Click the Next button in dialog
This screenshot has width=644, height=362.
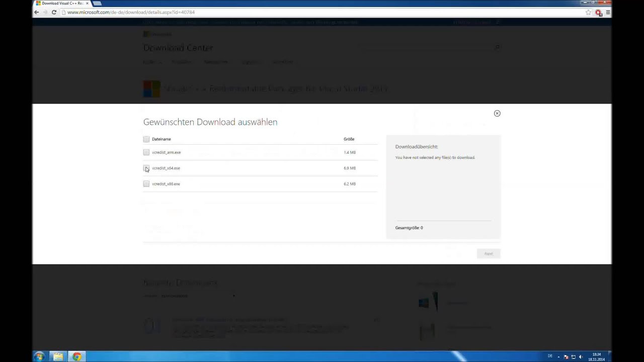pos(489,253)
